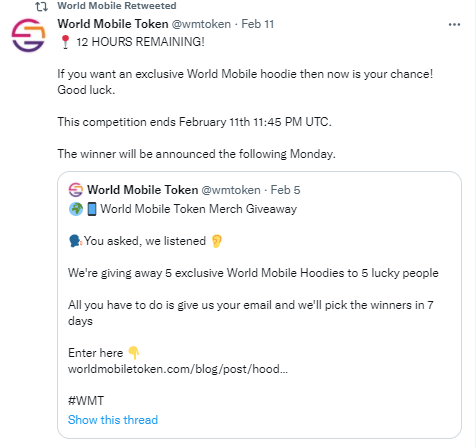Click the @wmtoken handle in the main tweet
Screen dimensions: 476x448
[x=201, y=24]
